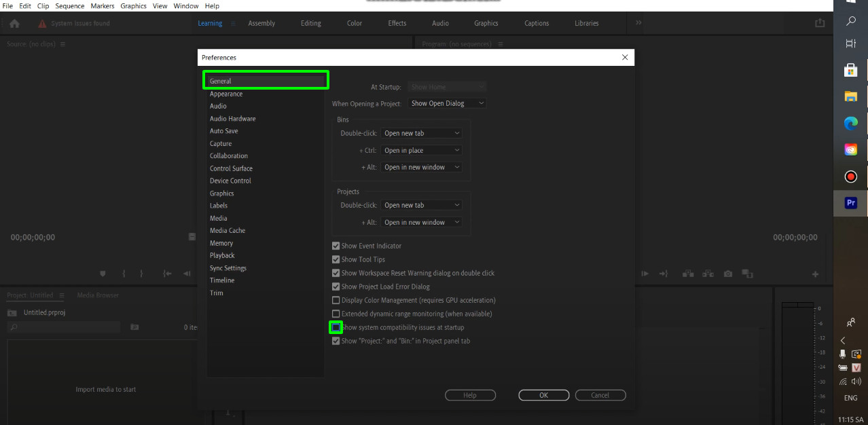Screen dimensions: 868x425
Task: Open Creative Cloud from the taskbar
Action: (851, 149)
